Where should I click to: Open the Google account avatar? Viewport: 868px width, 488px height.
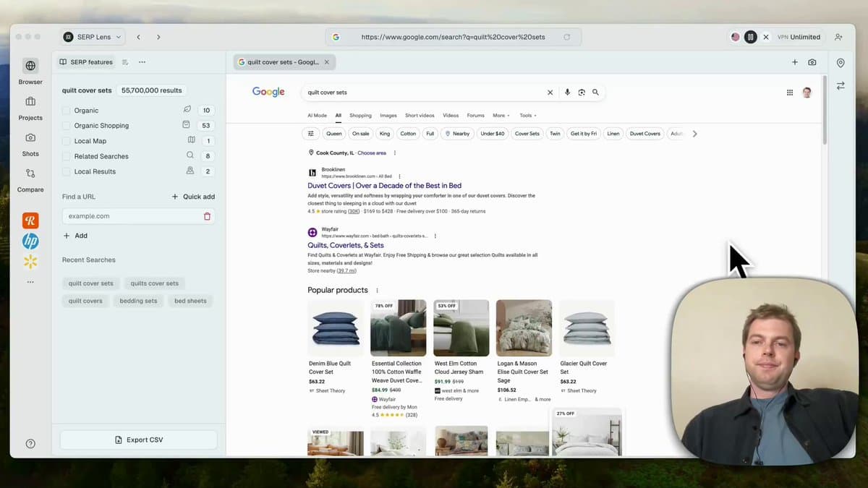[x=807, y=93]
